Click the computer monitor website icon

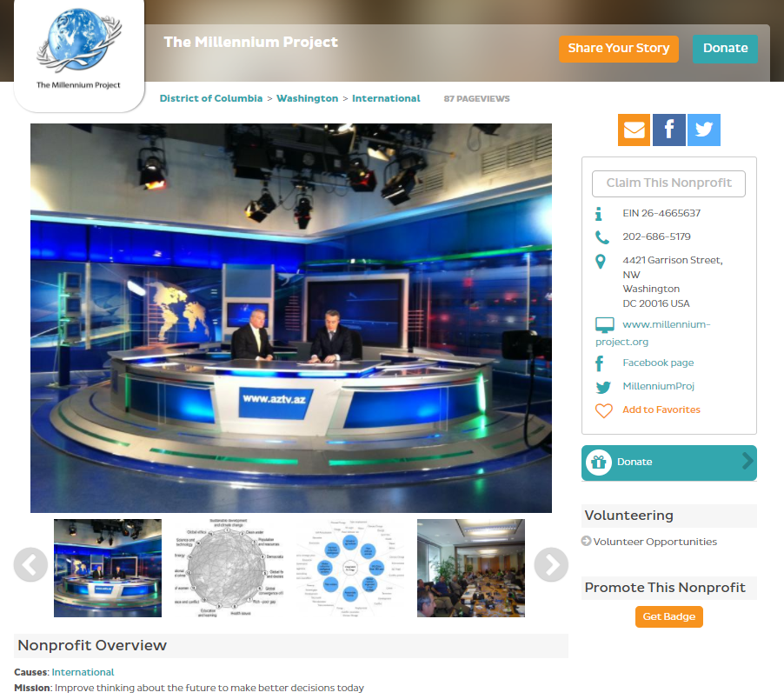(604, 325)
